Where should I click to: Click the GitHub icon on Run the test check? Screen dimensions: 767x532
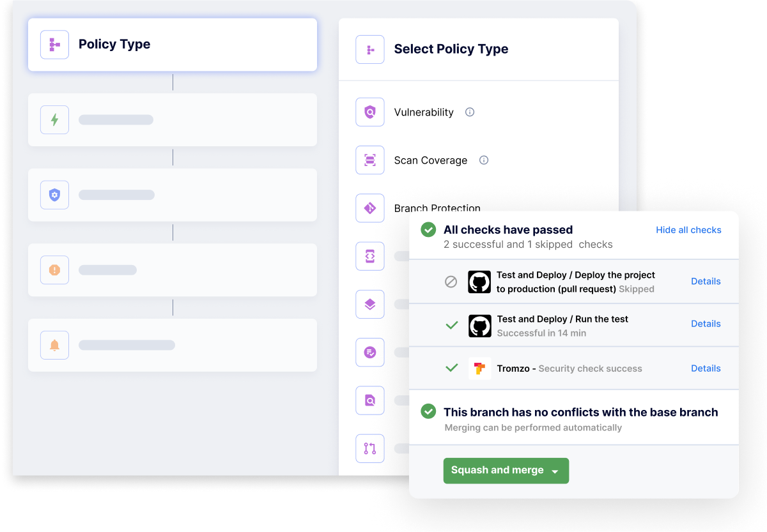click(x=479, y=326)
